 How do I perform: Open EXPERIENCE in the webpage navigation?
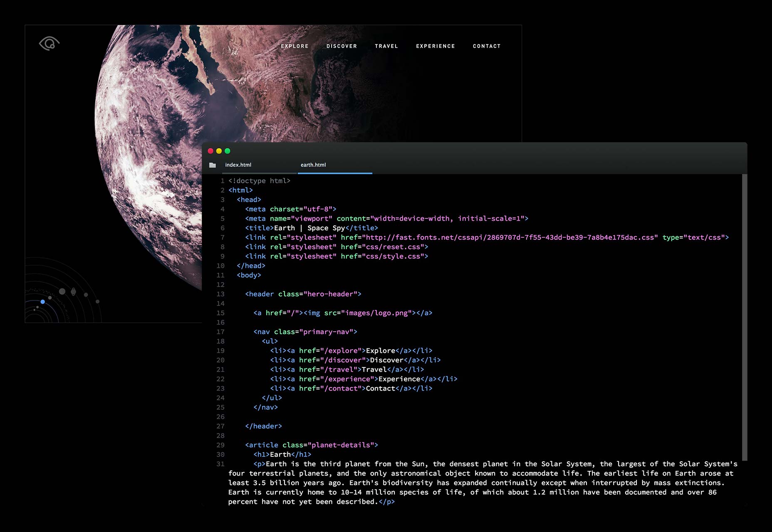(435, 46)
